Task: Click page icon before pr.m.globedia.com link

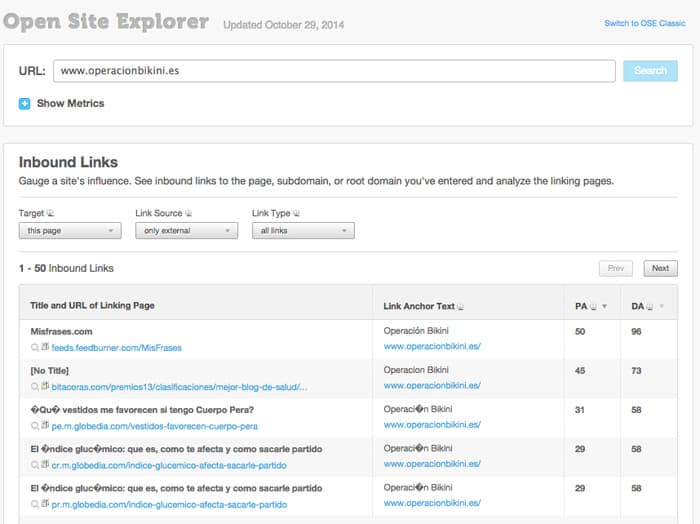Action: tap(45, 503)
